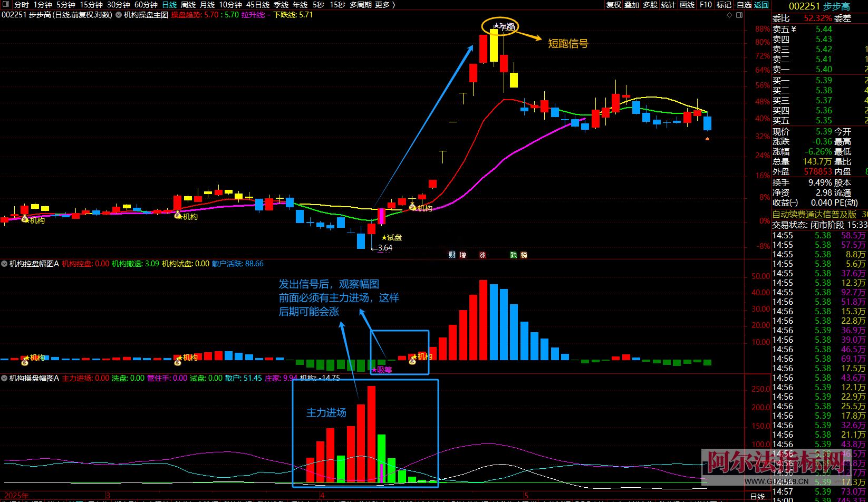Click the 返回 link
This screenshot has width=868, height=502.
[761, 5]
